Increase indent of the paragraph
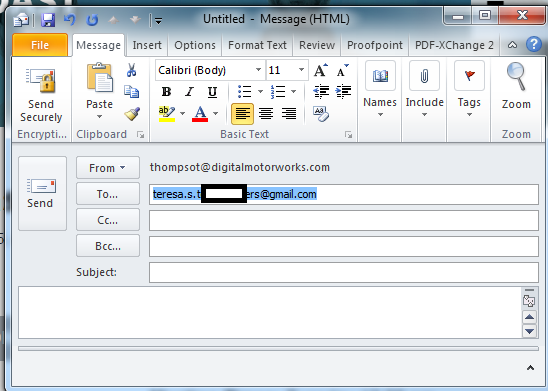 click(x=343, y=92)
